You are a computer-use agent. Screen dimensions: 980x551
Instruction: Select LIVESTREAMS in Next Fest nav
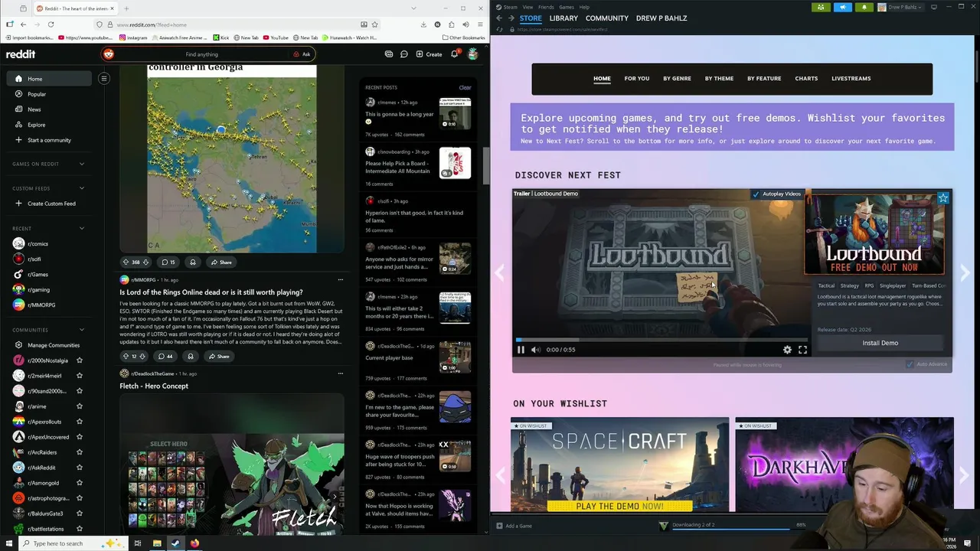[x=851, y=78]
